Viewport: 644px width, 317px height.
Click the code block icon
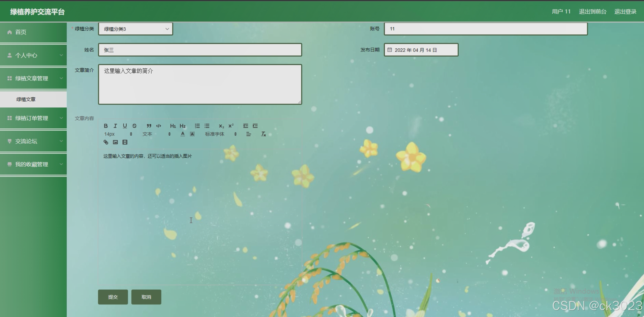coord(159,126)
